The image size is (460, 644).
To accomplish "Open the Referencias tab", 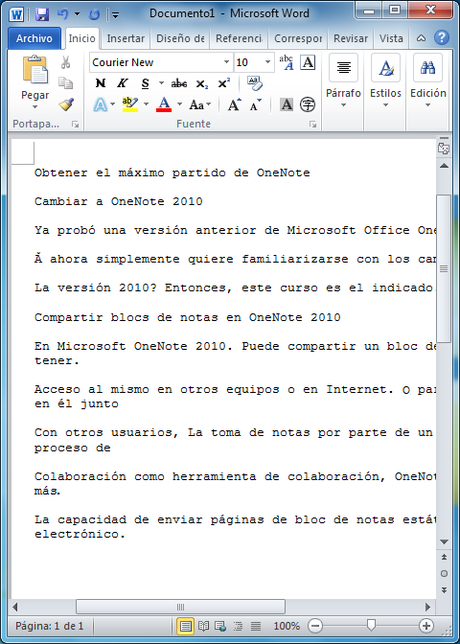I will (239, 39).
